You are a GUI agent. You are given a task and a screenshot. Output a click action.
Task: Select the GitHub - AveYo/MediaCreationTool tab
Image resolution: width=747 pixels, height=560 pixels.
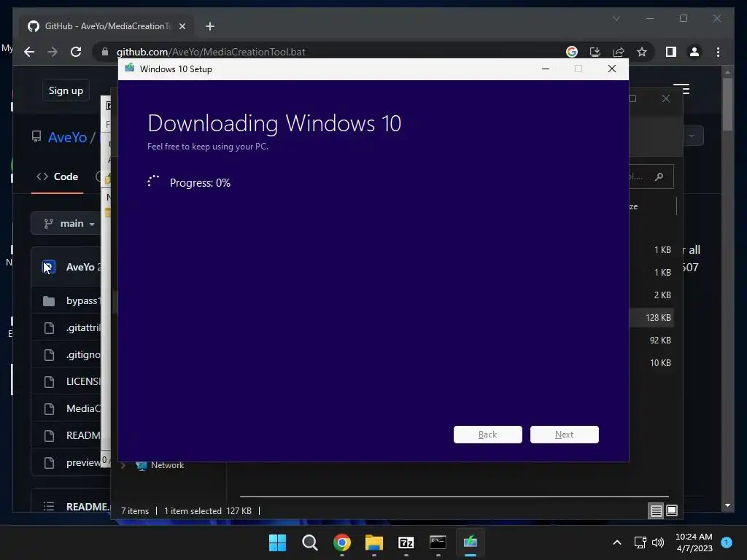click(x=107, y=26)
